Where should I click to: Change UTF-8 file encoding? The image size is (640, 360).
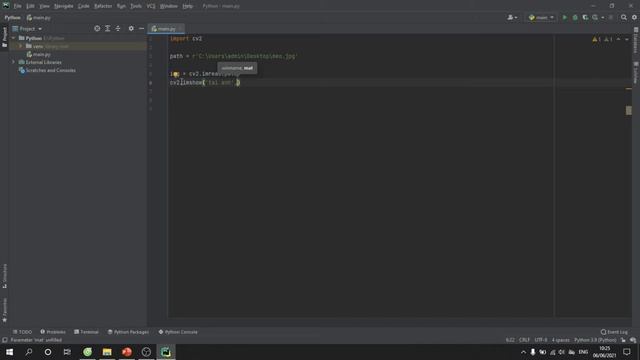coord(541,340)
